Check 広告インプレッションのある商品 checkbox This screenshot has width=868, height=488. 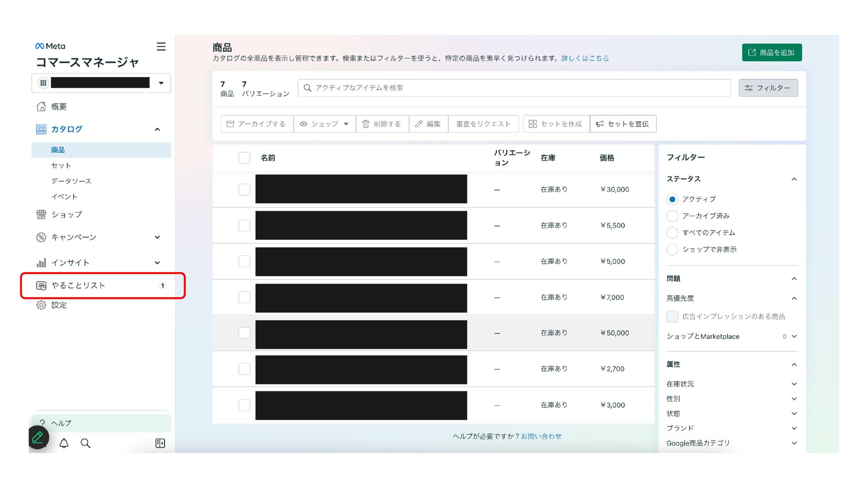[672, 316]
